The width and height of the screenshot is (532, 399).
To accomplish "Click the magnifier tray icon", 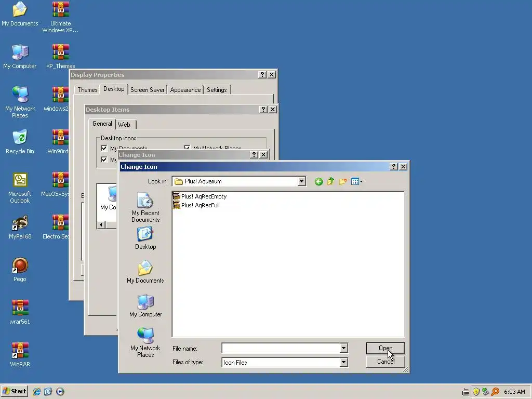I will point(495,392).
